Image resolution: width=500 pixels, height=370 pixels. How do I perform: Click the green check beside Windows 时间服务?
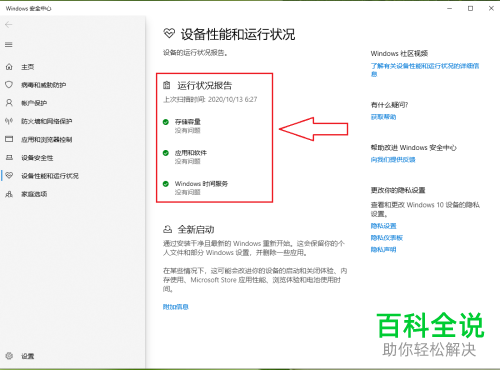click(166, 184)
